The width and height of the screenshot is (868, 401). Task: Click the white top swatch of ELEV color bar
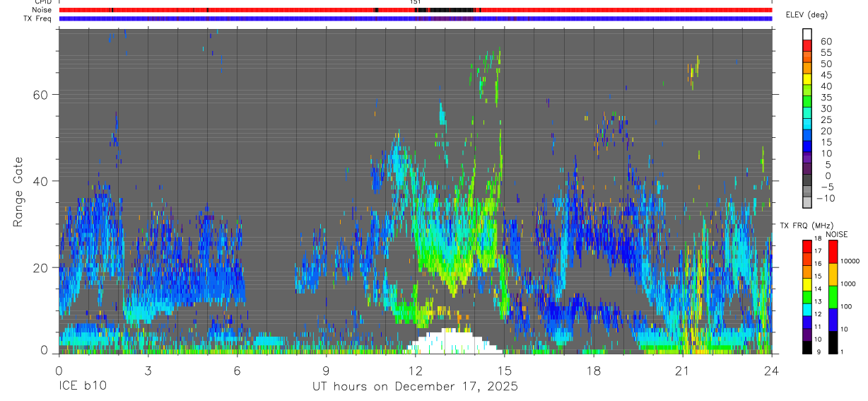(807, 34)
